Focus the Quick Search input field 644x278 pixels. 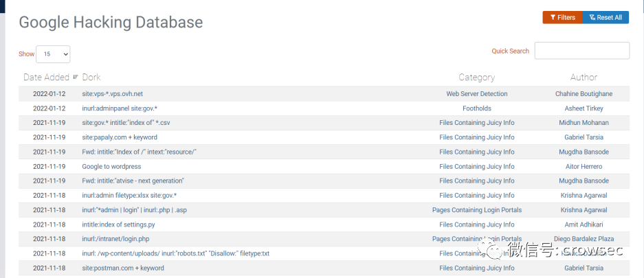click(581, 50)
